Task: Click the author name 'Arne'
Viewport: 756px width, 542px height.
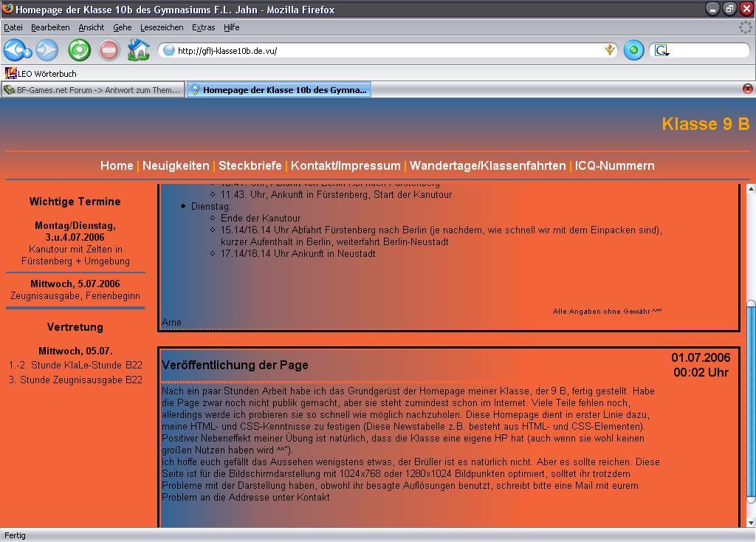Action: pos(171,322)
